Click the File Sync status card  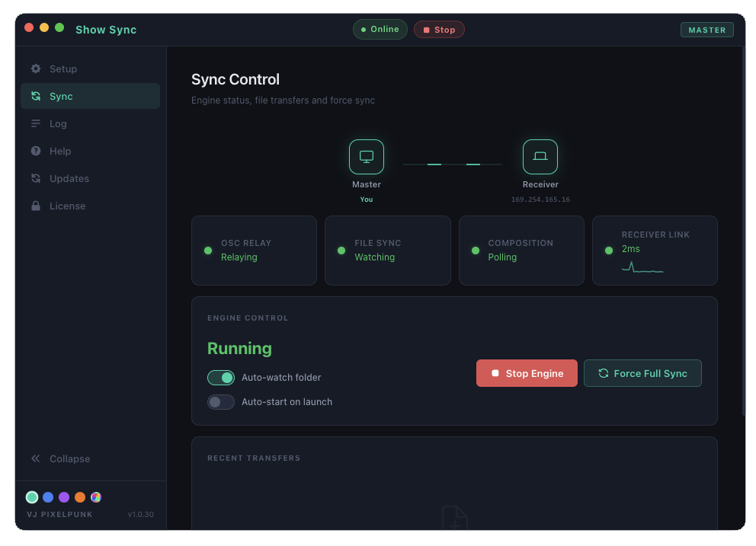pos(388,250)
